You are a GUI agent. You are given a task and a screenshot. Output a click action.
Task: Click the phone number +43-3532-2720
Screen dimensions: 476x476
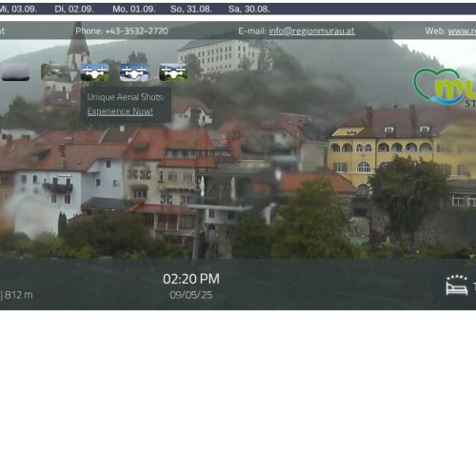[x=136, y=30]
